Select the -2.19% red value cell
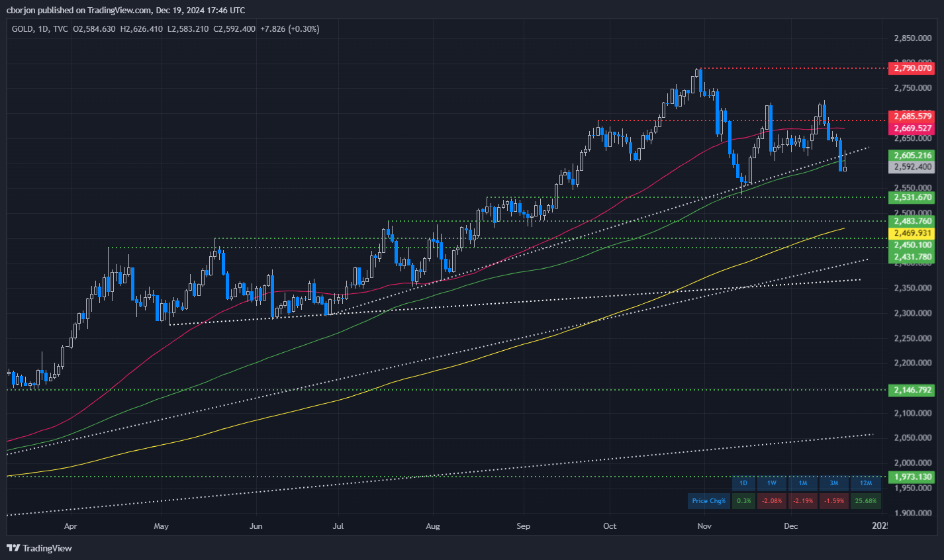944x560 pixels. coord(803,500)
